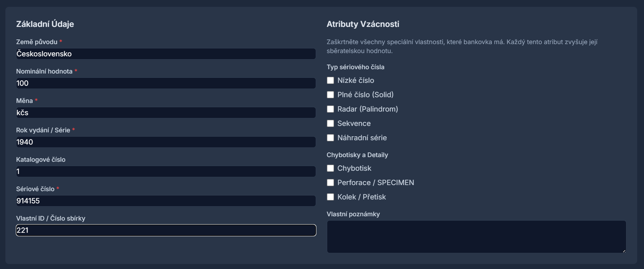Click the Katalogové číslo input showing 1
644x269 pixels.
click(x=165, y=171)
